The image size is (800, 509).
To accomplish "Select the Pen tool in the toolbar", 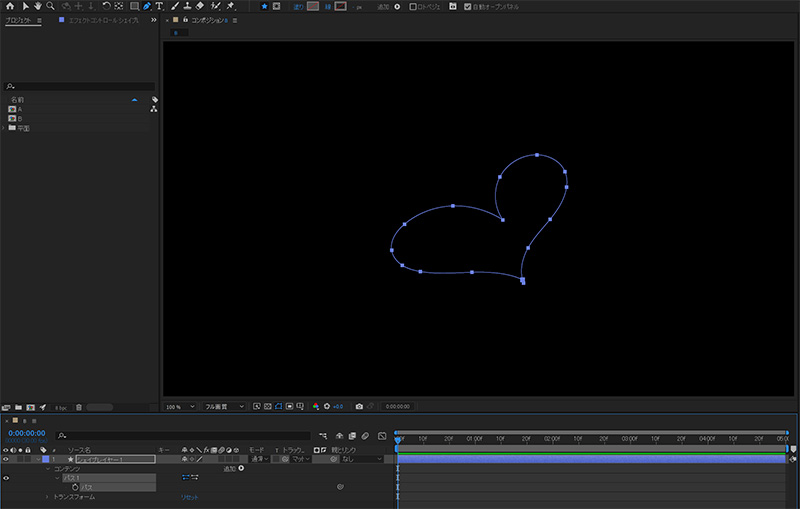I will tap(147, 6).
